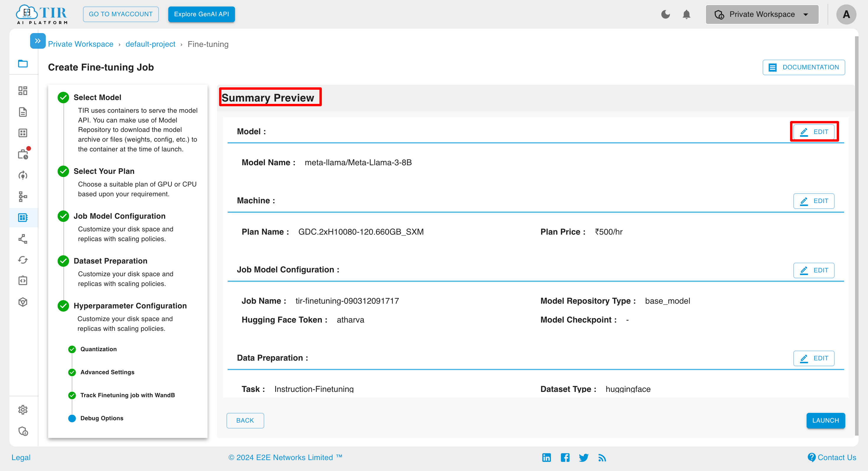Open the pipeline tree icon in sidebar

pos(23,197)
